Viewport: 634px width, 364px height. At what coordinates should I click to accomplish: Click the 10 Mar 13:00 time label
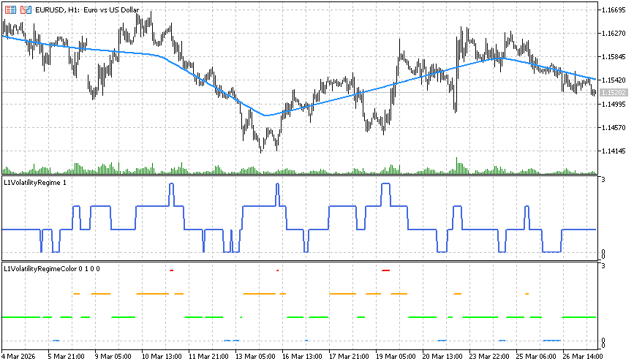click(162, 356)
